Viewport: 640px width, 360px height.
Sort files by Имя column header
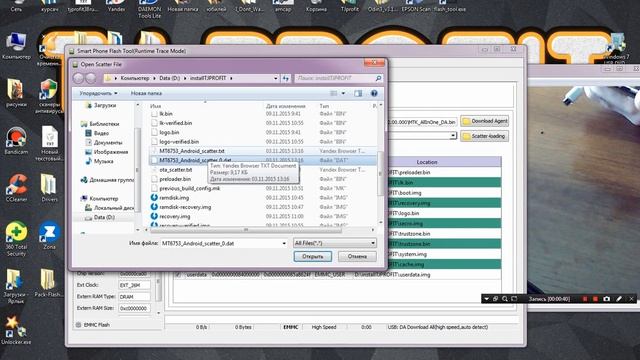point(156,106)
